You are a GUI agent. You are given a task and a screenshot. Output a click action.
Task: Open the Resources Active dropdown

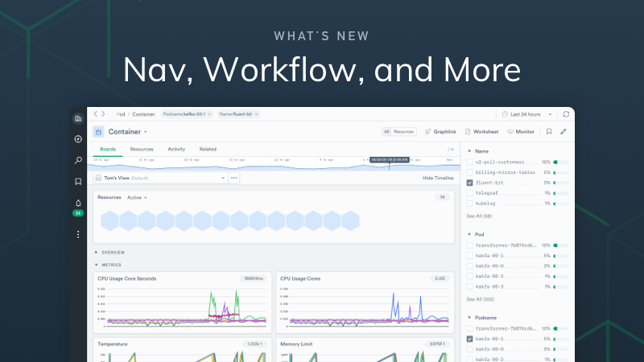pyautogui.click(x=137, y=197)
